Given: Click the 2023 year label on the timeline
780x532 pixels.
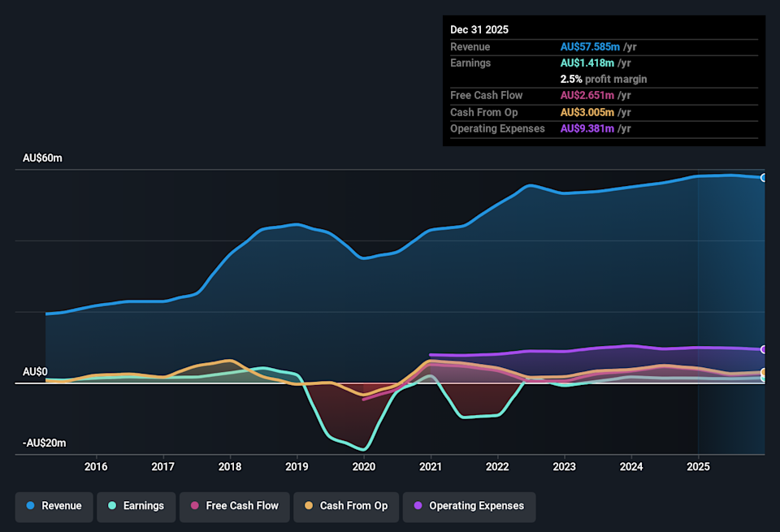Looking at the screenshot, I should 564,467.
